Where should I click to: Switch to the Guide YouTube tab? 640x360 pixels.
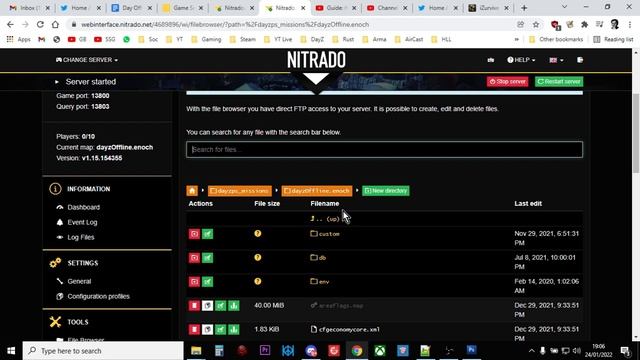tap(336, 8)
